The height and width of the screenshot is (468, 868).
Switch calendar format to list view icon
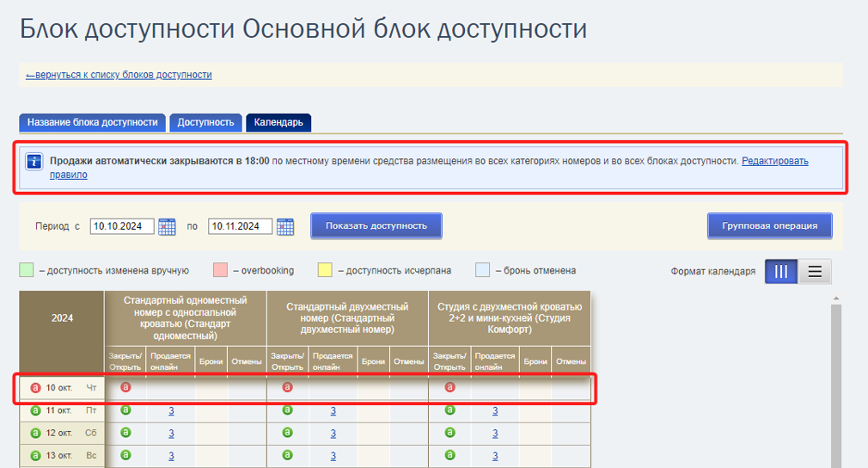(x=815, y=271)
